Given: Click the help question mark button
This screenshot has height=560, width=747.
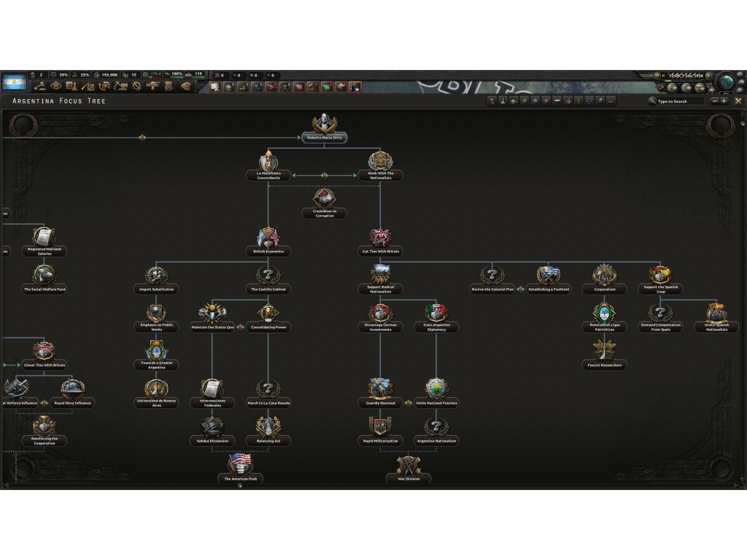Looking at the screenshot, I should (x=742, y=83).
